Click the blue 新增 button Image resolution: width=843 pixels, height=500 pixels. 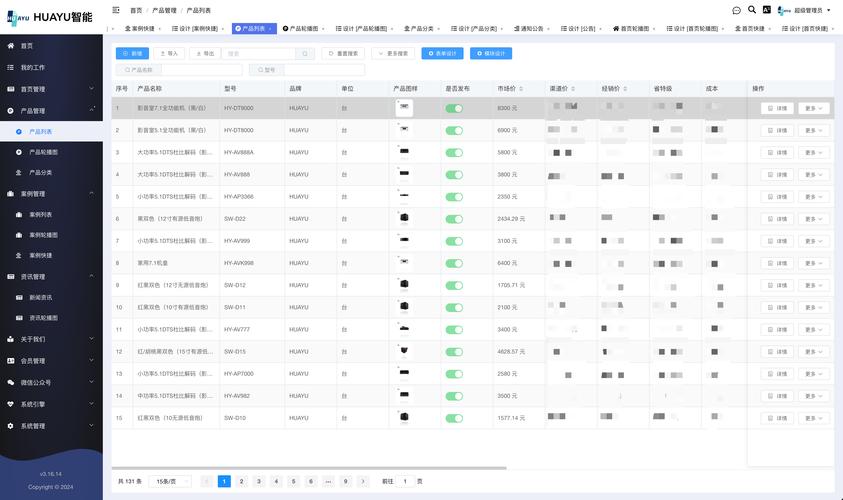point(132,53)
